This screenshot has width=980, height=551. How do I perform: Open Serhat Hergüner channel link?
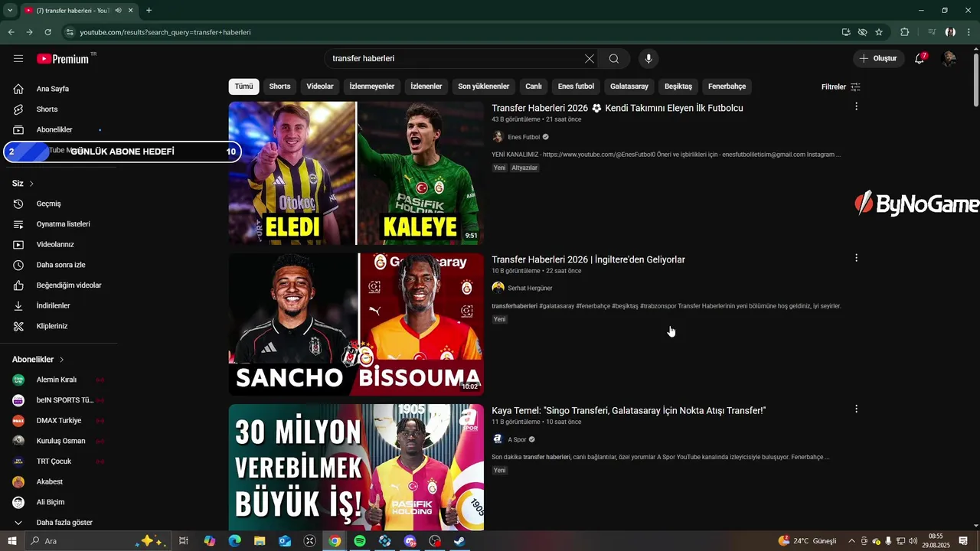click(530, 289)
